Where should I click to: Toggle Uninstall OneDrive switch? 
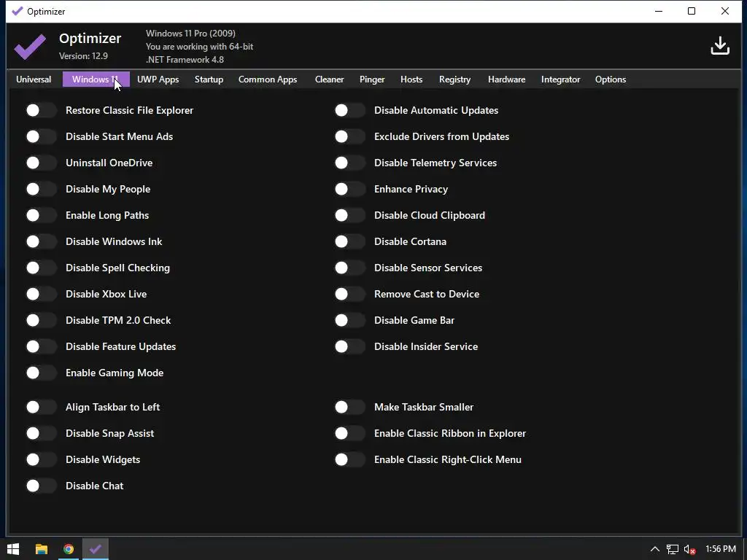coord(41,163)
